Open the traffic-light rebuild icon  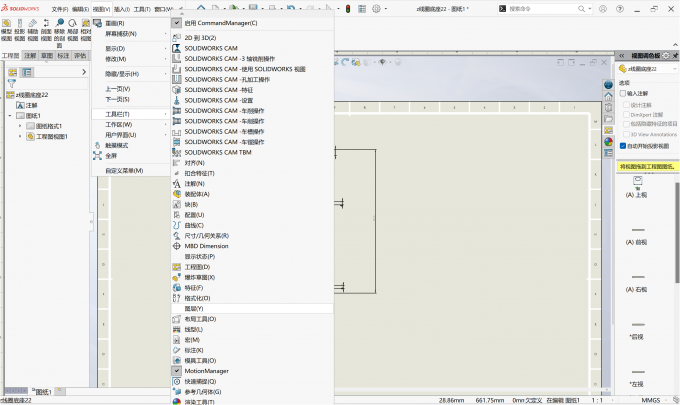point(348,9)
